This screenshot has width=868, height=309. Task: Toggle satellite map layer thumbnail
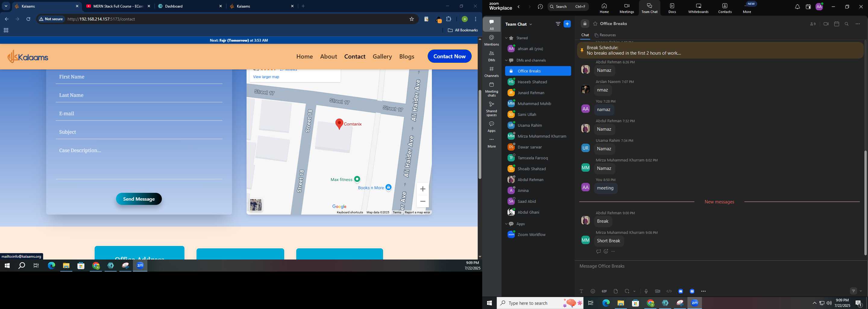(x=255, y=205)
